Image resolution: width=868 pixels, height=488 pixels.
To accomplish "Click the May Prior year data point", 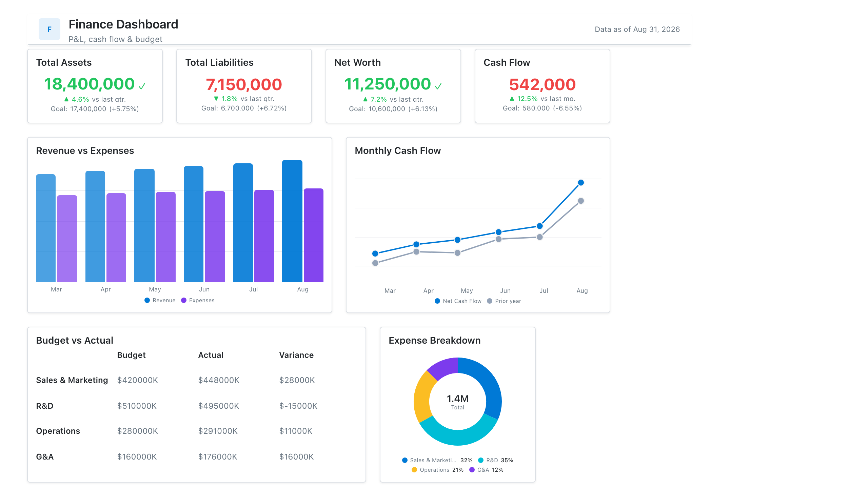I will pos(457,253).
